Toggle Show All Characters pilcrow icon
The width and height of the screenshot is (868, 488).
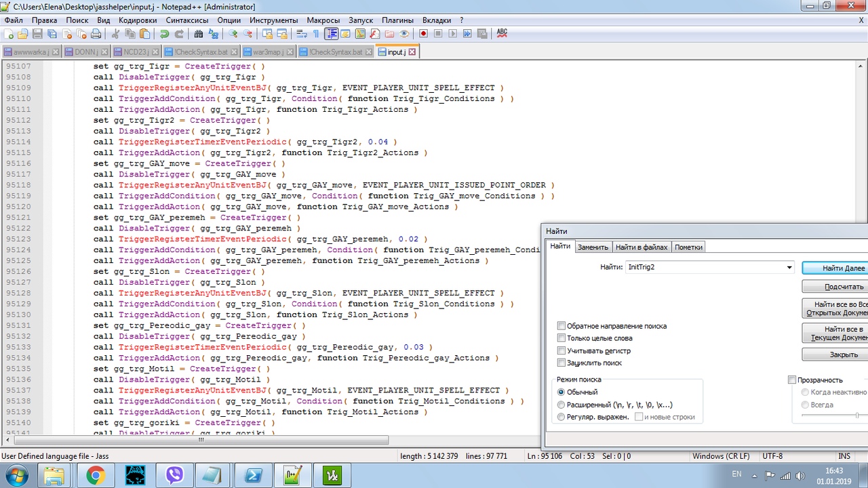coord(316,34)
